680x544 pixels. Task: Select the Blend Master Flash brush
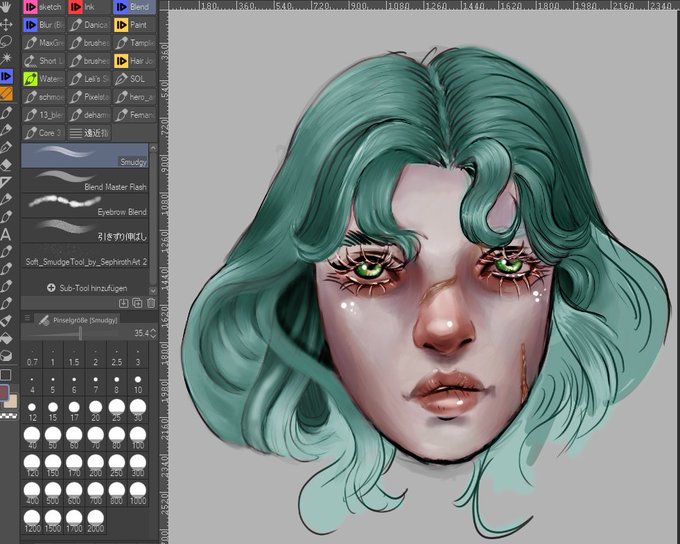click(85, 181)
